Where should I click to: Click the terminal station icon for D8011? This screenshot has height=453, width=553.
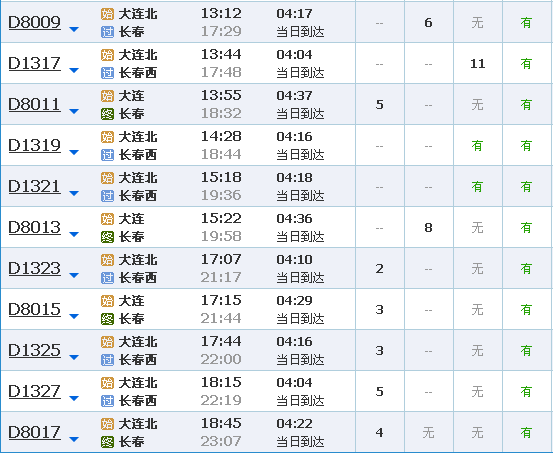coord(107,114)
